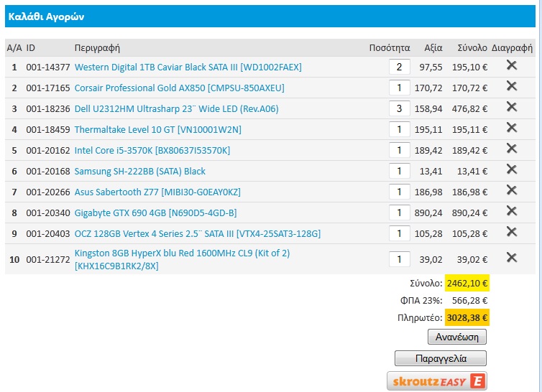Click the highlighted total 2462,10 €
This screenshot has height=392, width=542.
pyautogui.click(x=467, y=283)
